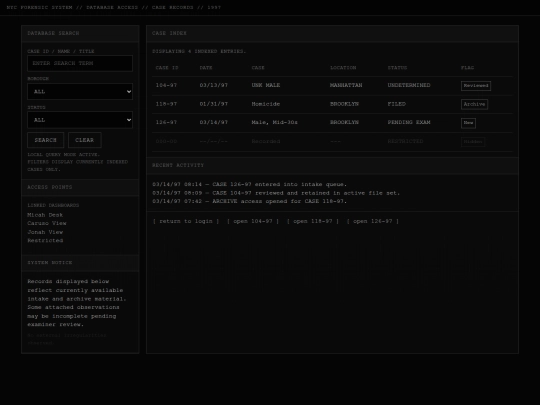
Task: Click date 01/31/97 cell
Action: [x=214, y=104]
